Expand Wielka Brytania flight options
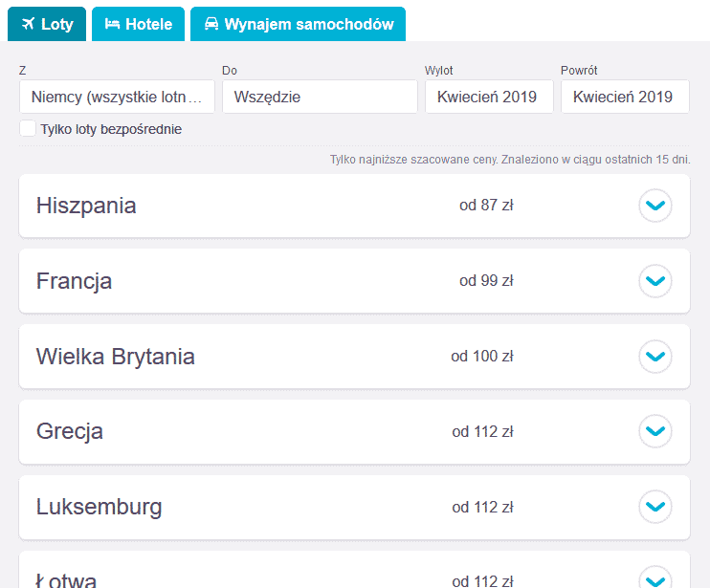The image size is (710, 588). click(x=655, y=357)
